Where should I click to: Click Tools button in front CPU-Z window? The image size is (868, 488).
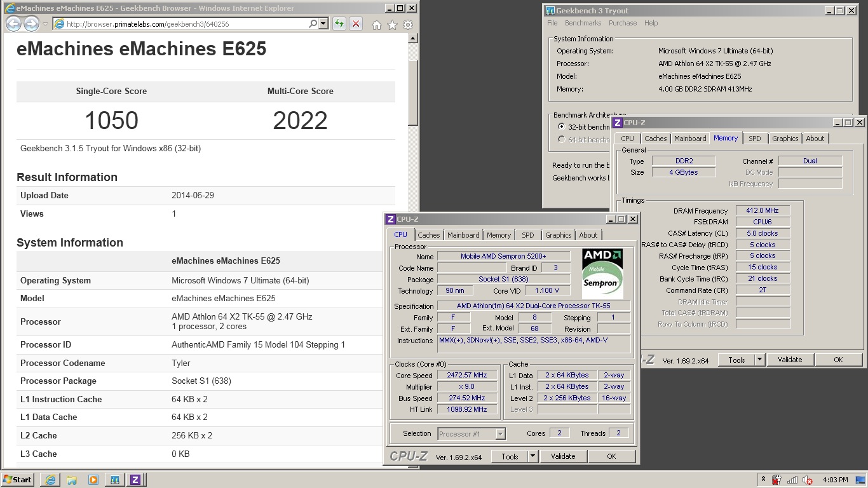pyautogui.click(x=510, y=456)
